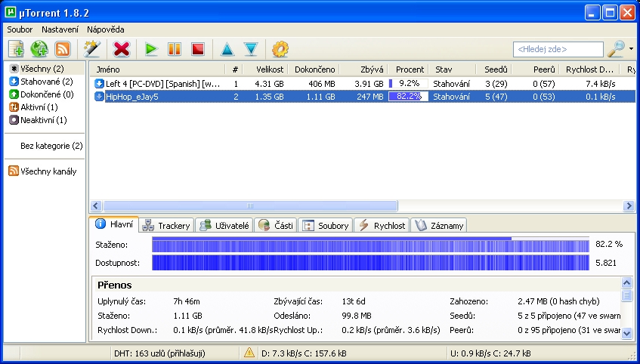Image resolution: width=640 pixels, height=364 pixels.
Task: Move torrent up the queue arrow
Action: (x=227, y=49)
